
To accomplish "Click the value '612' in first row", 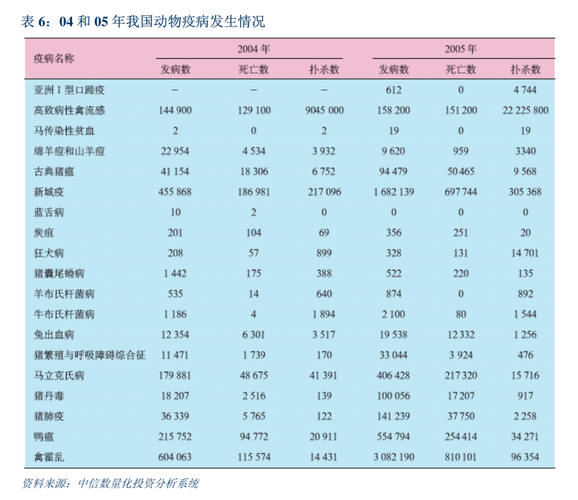I will coord(394,90).
